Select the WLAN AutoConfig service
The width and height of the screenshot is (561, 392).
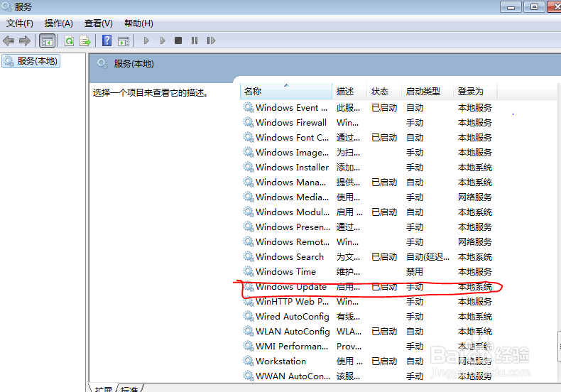point(368,331)
